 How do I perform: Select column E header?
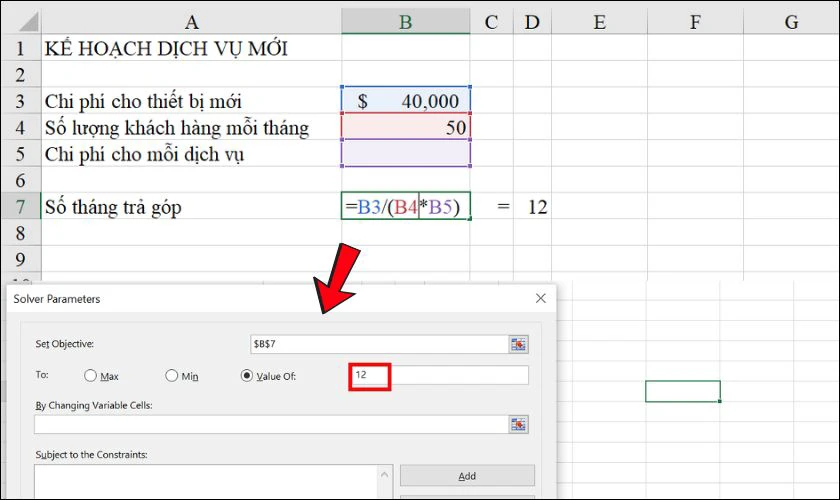click(599, 22)
